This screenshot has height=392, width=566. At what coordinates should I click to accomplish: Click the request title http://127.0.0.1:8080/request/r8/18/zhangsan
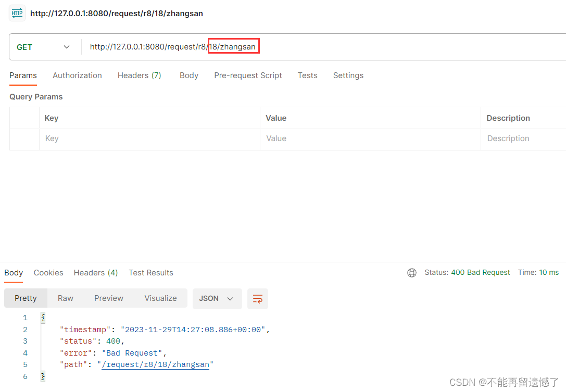pos(117,14)
